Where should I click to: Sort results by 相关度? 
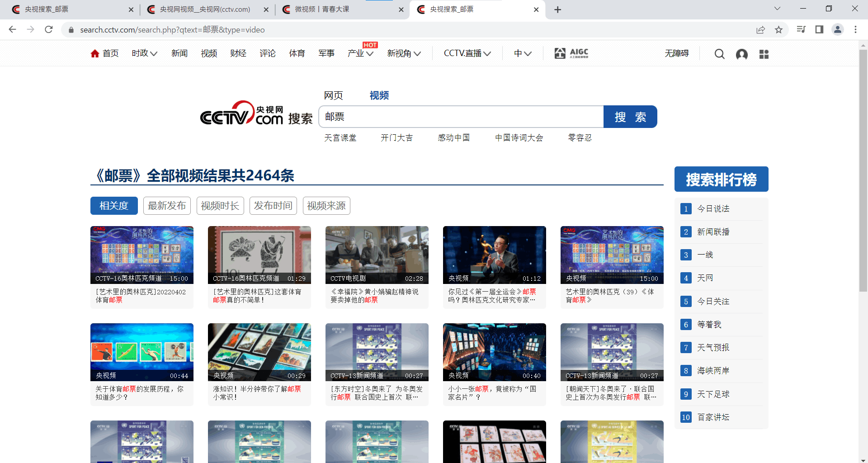tap(114, 206)
